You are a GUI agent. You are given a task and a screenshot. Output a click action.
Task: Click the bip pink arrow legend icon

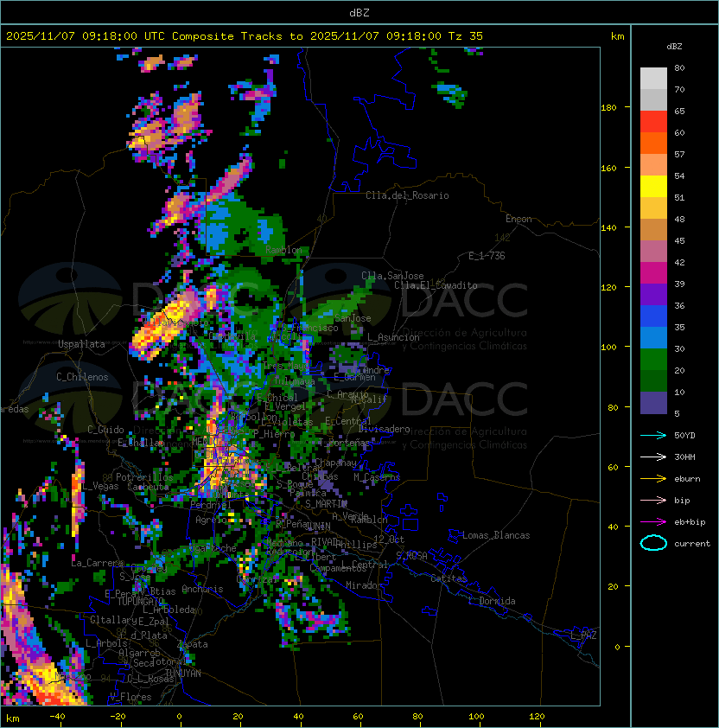pos(653,500)
